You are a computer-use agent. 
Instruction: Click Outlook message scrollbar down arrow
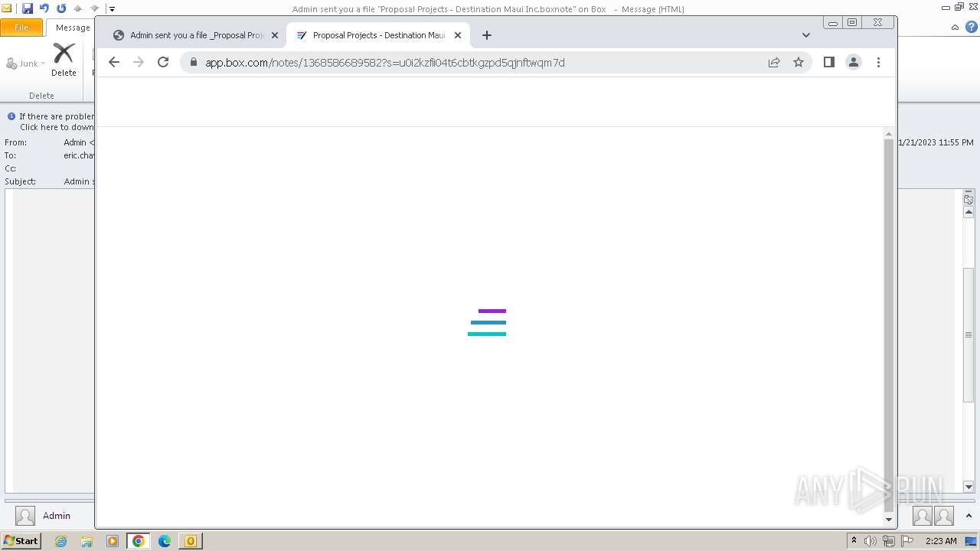(969, 487)
